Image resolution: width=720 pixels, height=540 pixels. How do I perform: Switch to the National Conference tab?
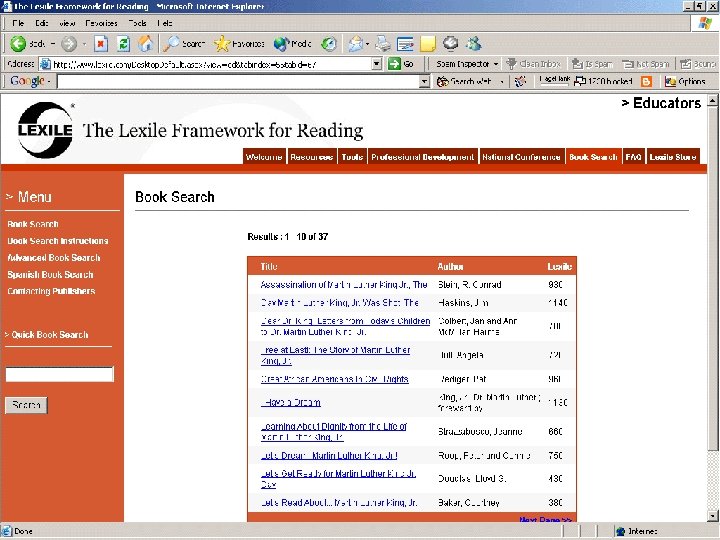click(521, 157)
